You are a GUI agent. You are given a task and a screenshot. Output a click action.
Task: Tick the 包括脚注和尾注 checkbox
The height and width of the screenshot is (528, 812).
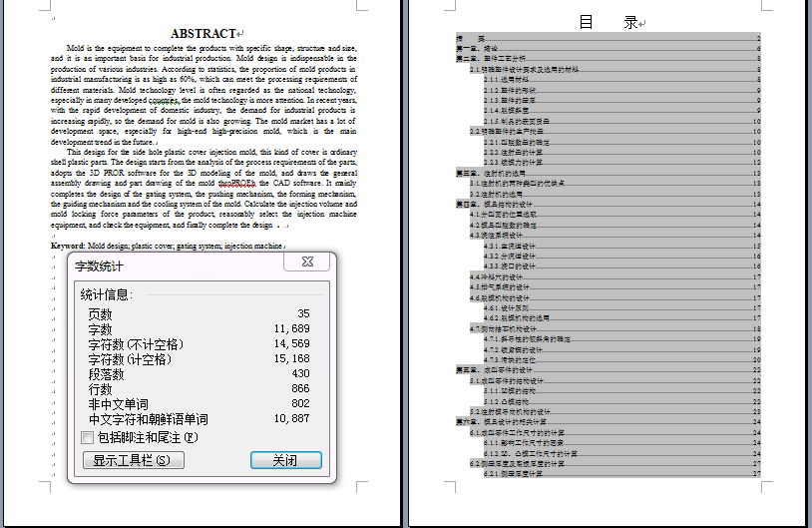pos(88,438)
